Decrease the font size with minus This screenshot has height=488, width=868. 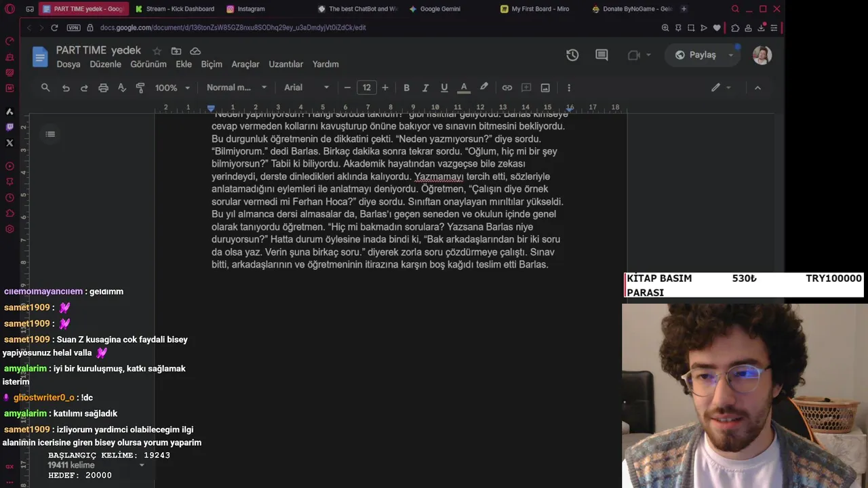pos(347,87)
